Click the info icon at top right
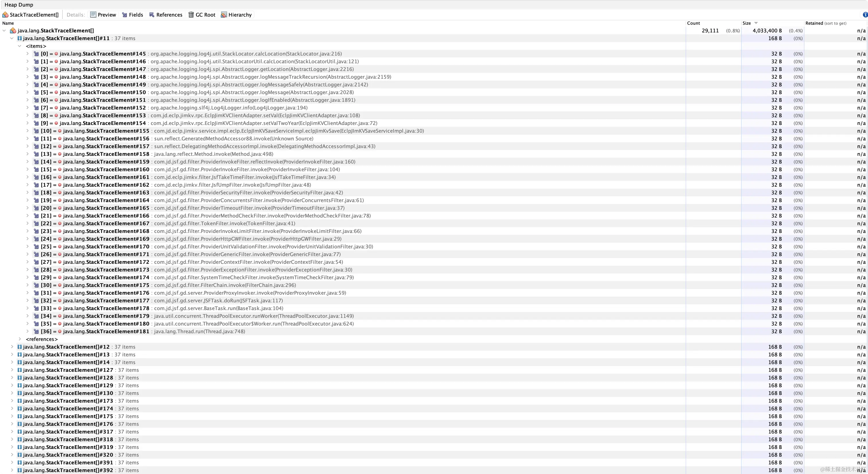 click(x=865, y=14)
